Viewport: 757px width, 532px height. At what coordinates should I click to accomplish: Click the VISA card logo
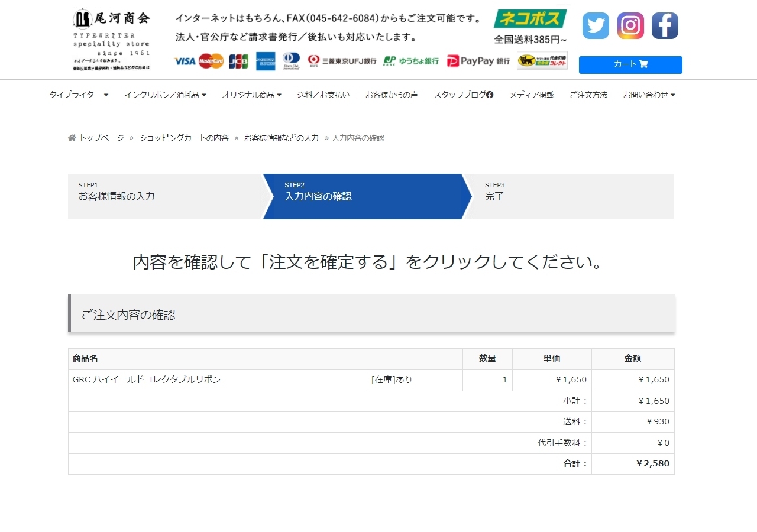pos(185,61)
